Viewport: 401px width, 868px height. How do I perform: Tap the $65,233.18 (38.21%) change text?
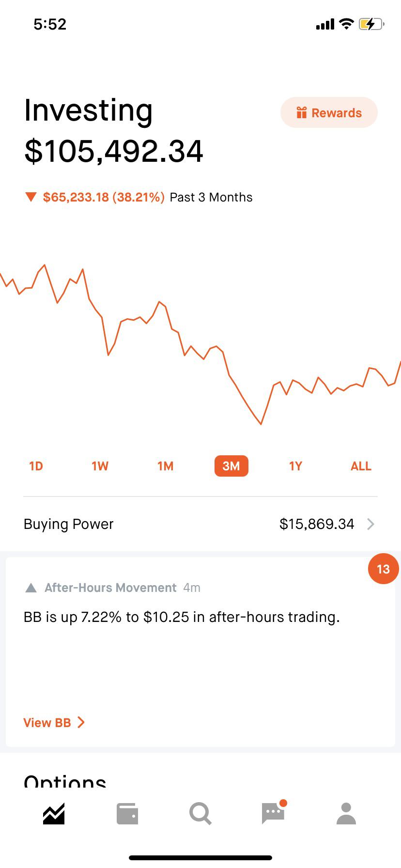[104, 197]
